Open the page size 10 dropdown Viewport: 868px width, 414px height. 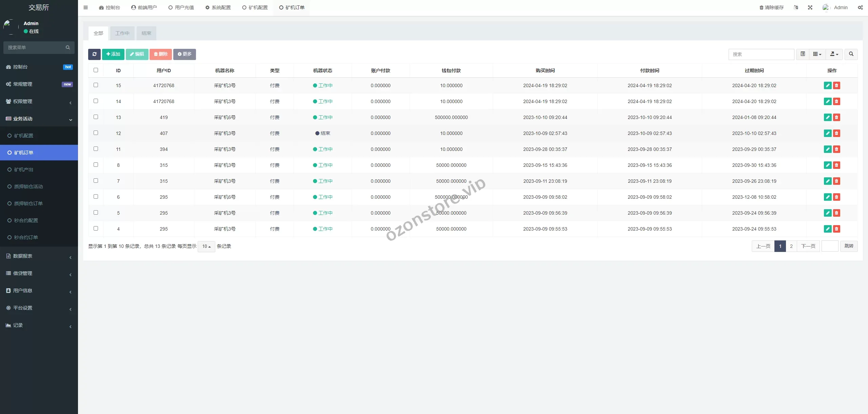(x=206, y=247)
